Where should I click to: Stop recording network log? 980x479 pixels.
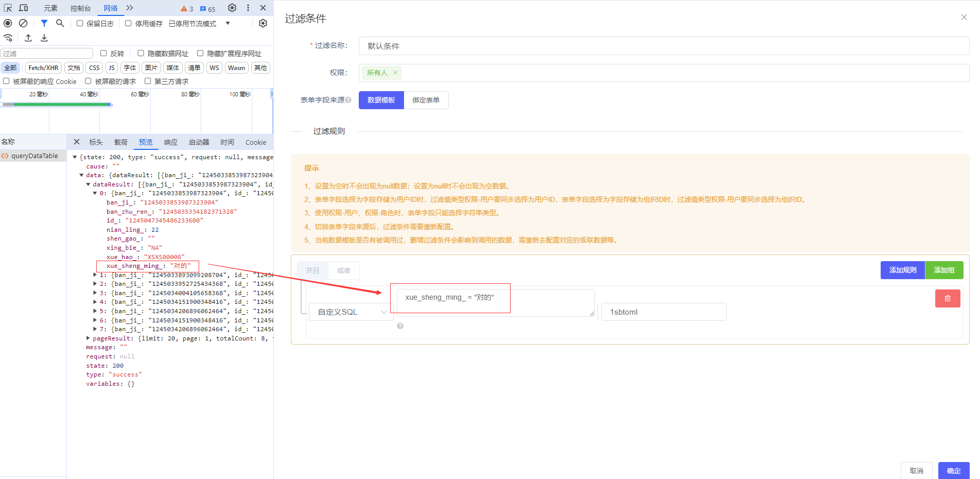coord(8,23)
